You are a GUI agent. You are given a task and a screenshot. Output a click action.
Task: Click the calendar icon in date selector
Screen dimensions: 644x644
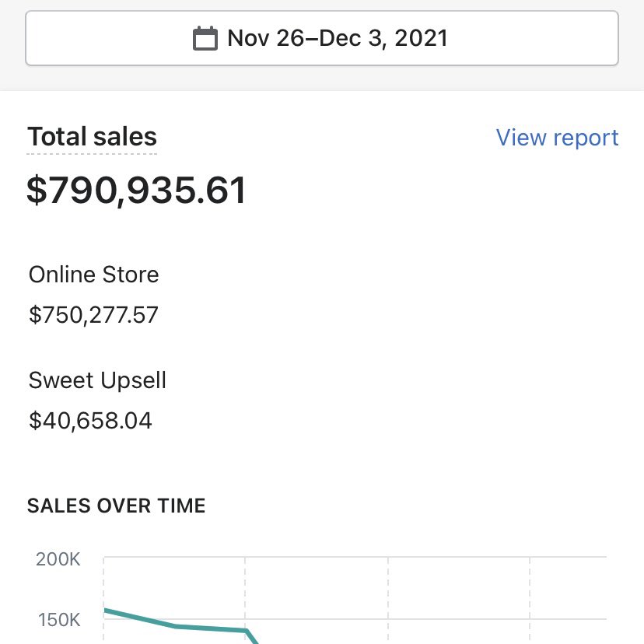click(x=205, y=38)
